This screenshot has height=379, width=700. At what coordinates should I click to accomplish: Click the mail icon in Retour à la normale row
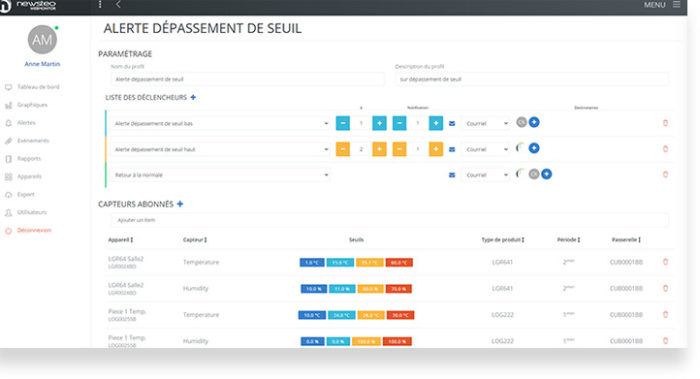452,175
